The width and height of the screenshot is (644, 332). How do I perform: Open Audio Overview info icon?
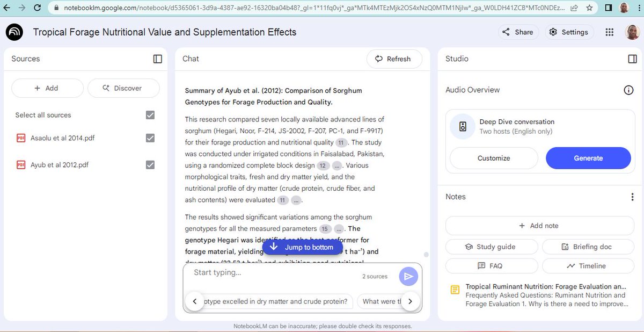pyautogui.click(x=628, y=90)
